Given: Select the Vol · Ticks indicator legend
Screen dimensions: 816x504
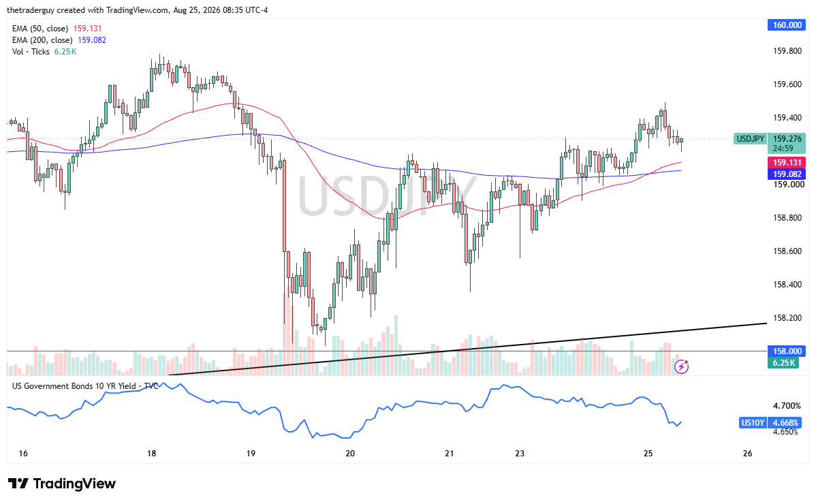Looking at the screenshot, I should point(44,52).
